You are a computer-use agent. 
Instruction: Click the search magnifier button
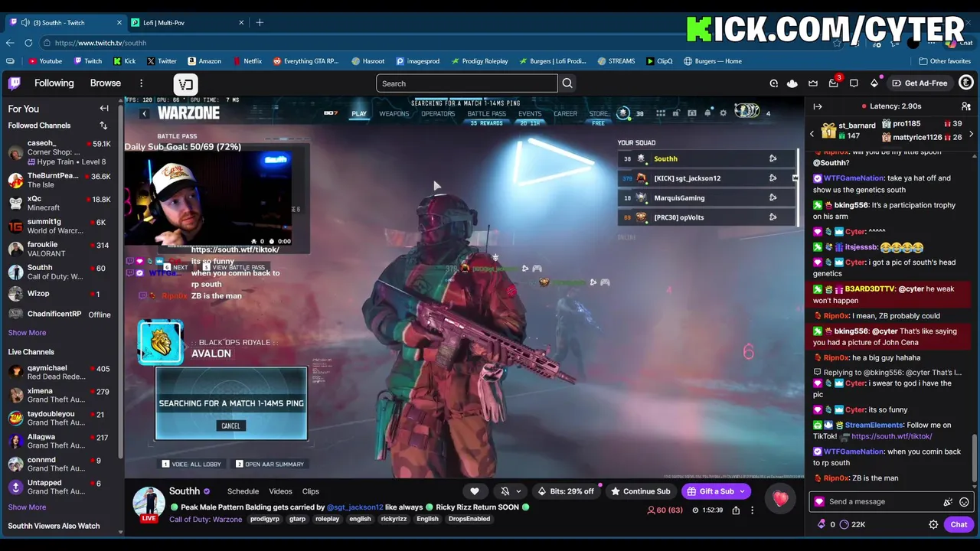[567, 83]
